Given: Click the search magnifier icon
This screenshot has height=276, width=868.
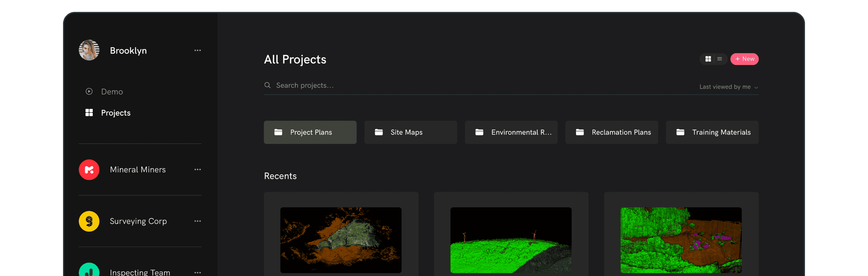Looking at the screenshot, I should click(267, 85).
